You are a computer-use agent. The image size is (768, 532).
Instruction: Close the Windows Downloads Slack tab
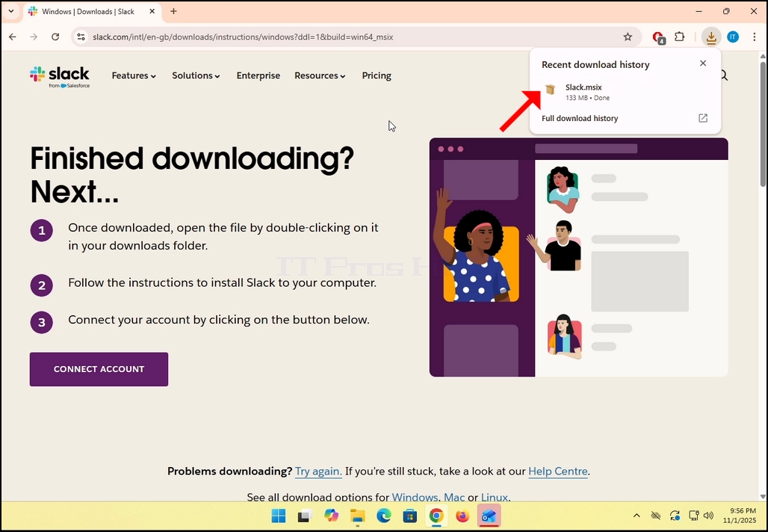152,11
